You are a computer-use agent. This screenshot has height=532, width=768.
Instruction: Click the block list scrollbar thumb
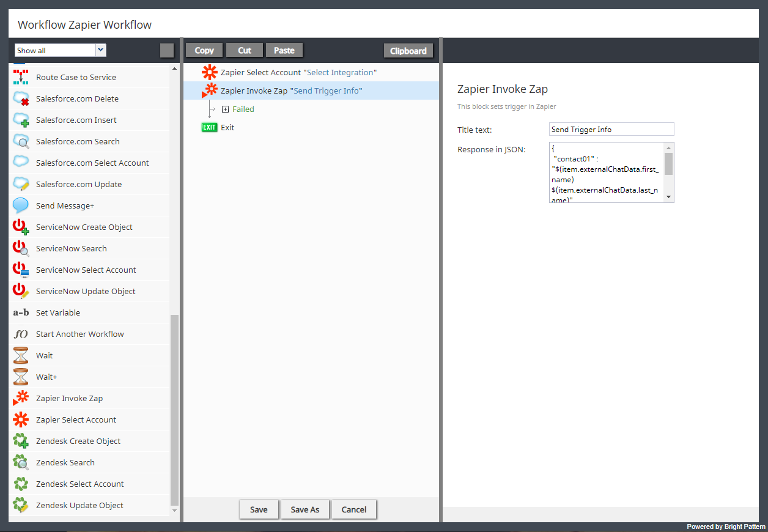(x=175, y=410)
